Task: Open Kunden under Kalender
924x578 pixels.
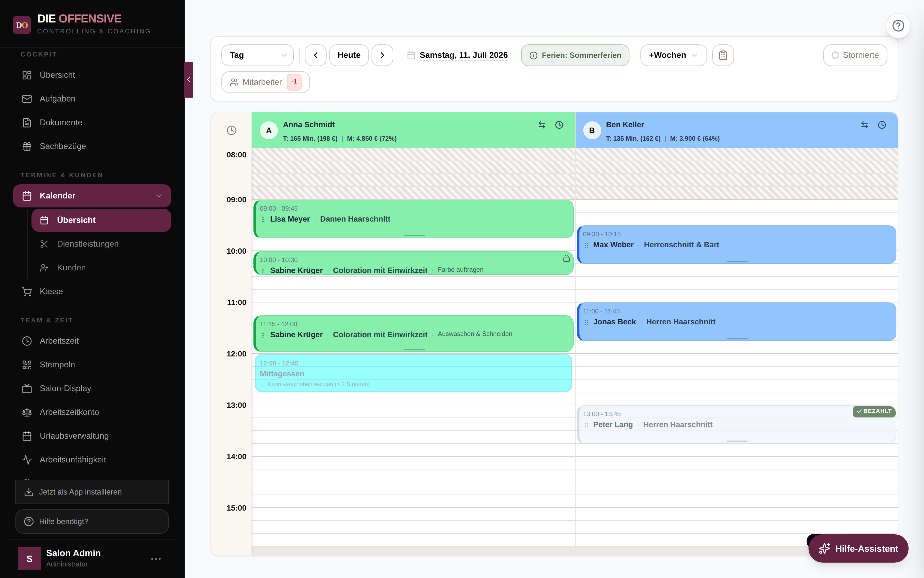Action: tap(101, 267)
